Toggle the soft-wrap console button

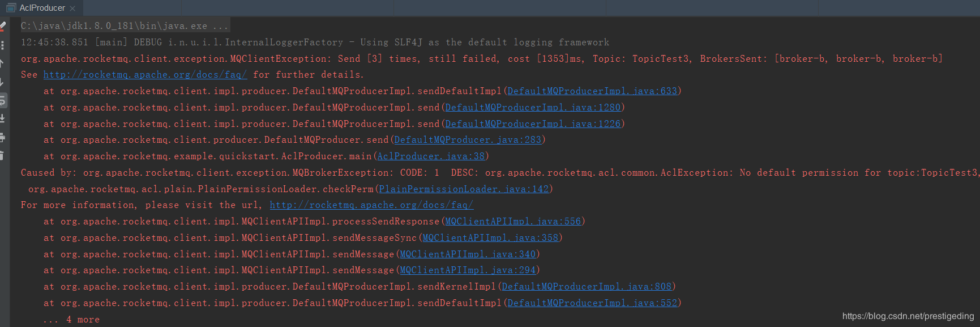click(x=3, y=101)
